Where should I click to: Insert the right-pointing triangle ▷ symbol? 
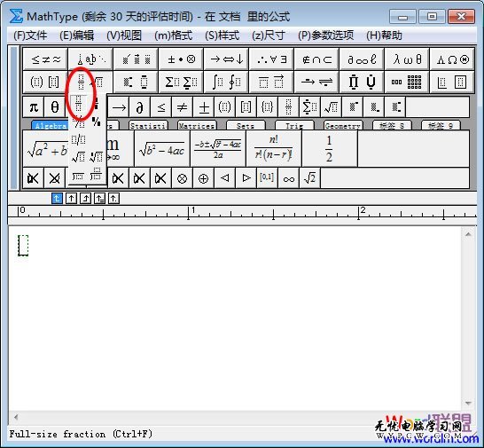point(246,178)
